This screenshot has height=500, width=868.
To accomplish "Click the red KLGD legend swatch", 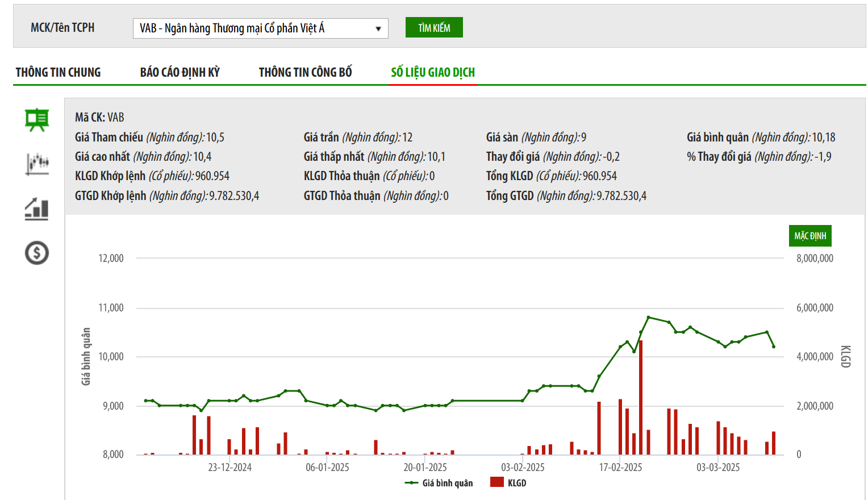I will (x=497, y=482).
